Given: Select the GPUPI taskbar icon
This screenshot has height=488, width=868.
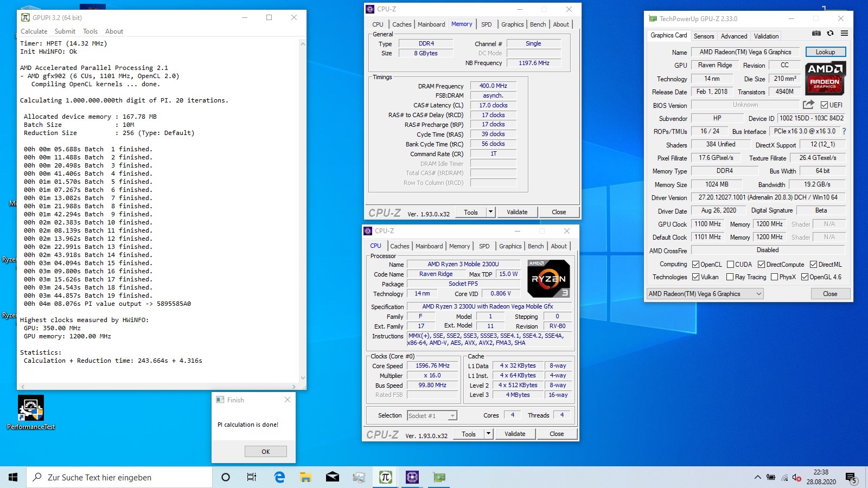Looking at the screenshot, I should point(386,477).
